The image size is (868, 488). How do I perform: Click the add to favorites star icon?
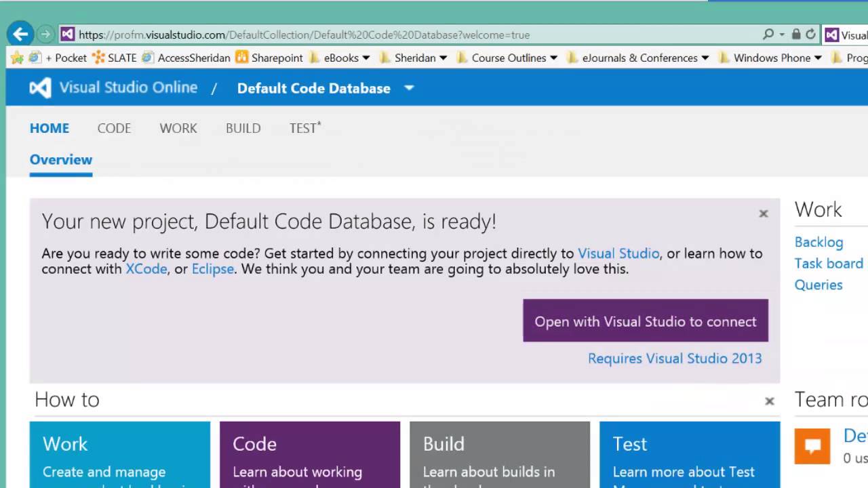pos(18,58)
